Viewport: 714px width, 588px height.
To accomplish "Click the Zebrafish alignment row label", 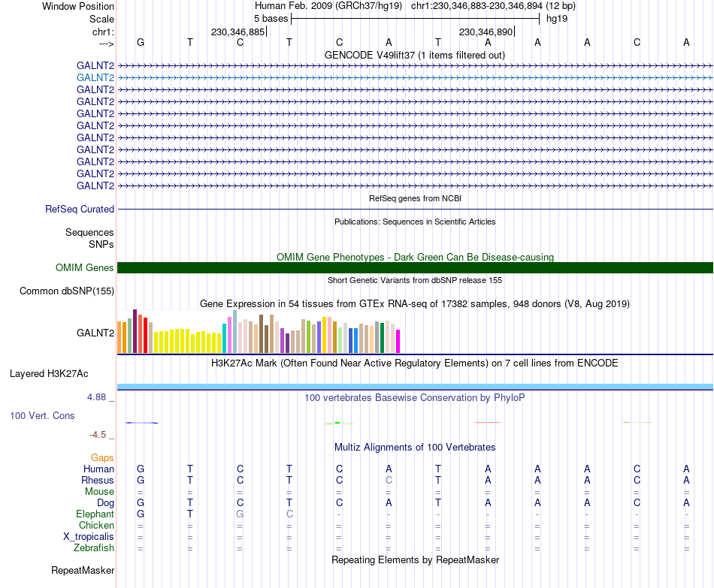I will 94,548.
